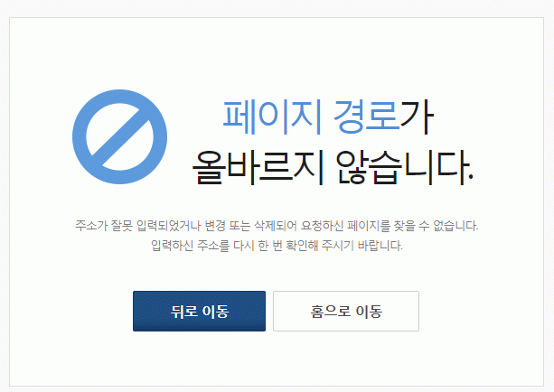
Task: Click the word 않습니다. in the heading
Action: [405, 168]
